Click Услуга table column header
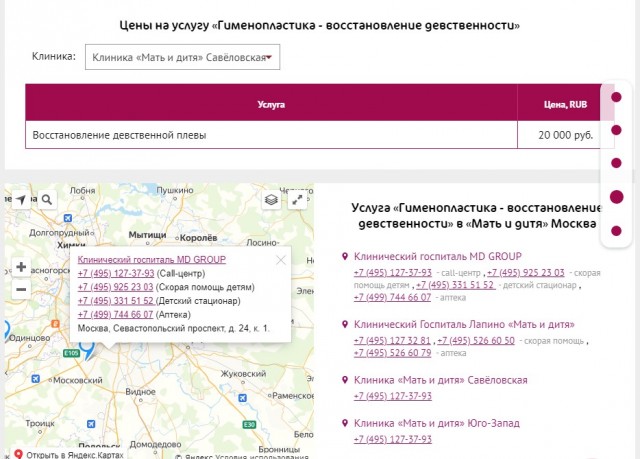 [x=271, y=104]
